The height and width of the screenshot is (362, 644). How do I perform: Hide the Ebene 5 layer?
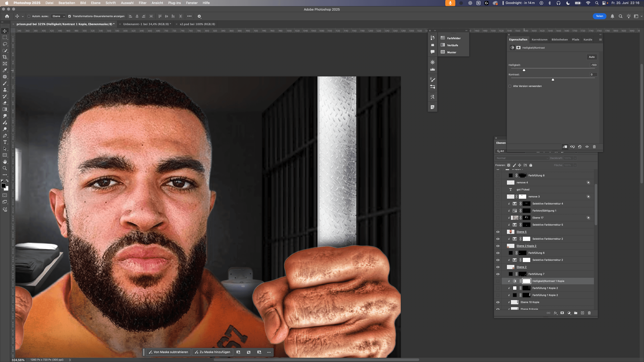tap(498, 232)
